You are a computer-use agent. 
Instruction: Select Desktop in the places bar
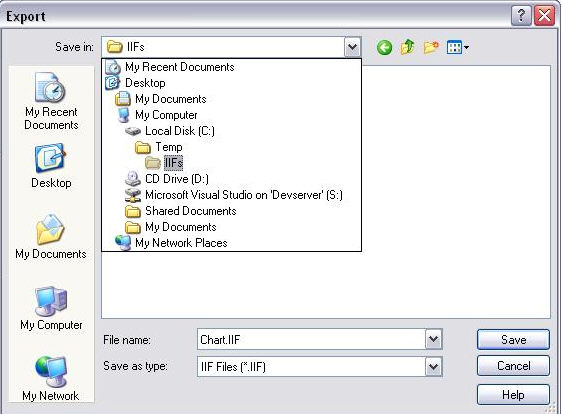click(x=51, y=166)
